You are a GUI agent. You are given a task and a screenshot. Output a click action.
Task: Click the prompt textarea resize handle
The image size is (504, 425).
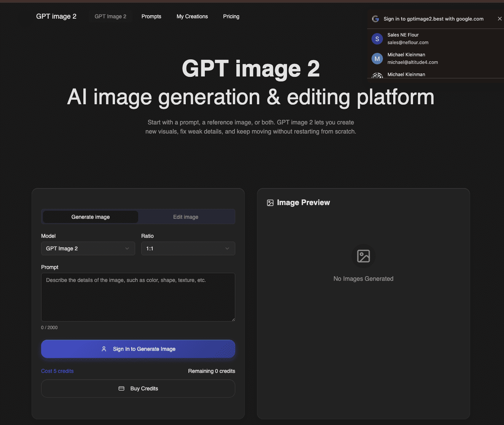233,319
